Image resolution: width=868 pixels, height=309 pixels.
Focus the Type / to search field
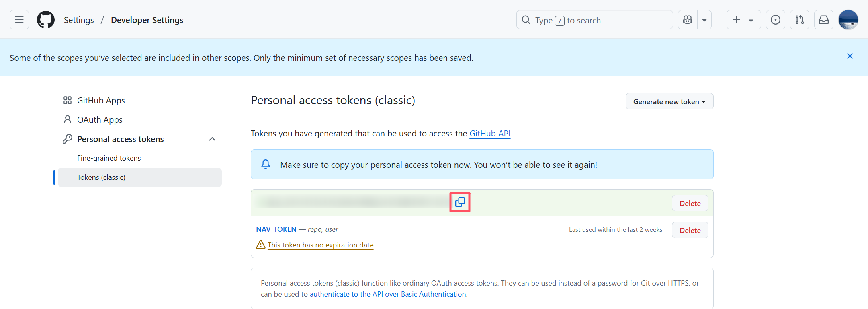[x=594, y=20]
